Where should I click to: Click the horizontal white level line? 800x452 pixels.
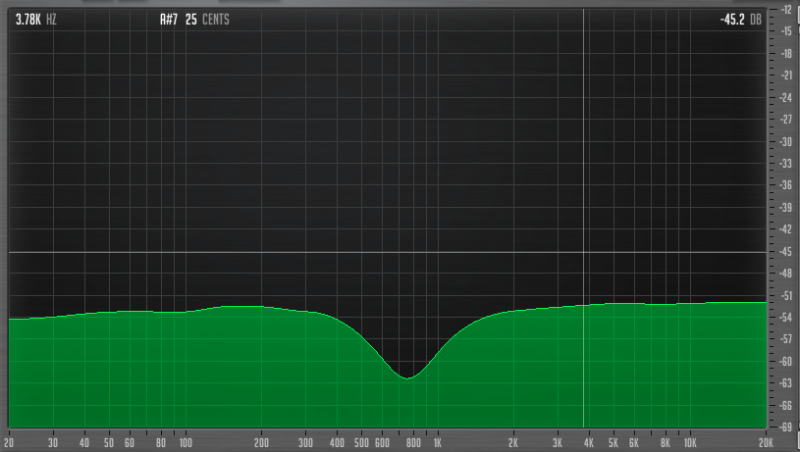click(300, 253)
